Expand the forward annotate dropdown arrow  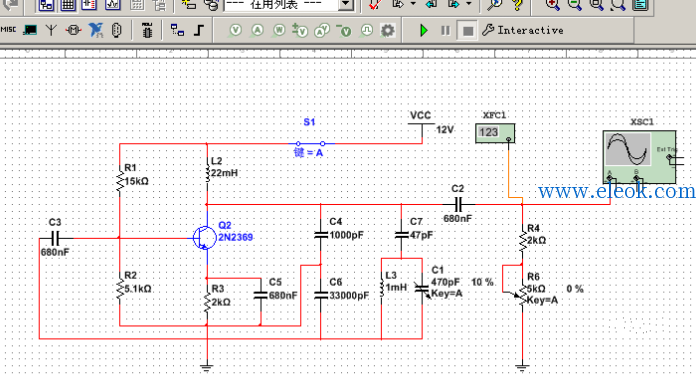pos(469,4)
